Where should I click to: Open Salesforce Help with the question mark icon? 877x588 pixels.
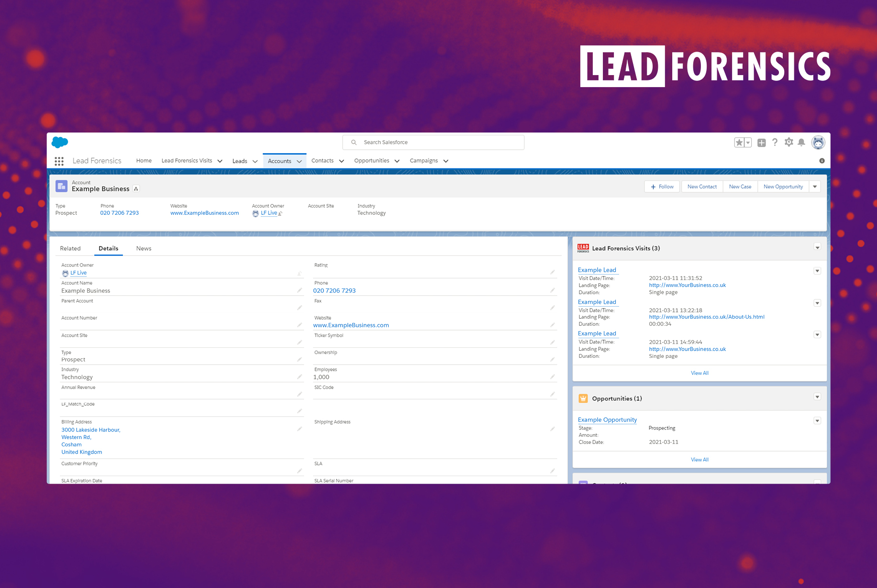point(775,142)
